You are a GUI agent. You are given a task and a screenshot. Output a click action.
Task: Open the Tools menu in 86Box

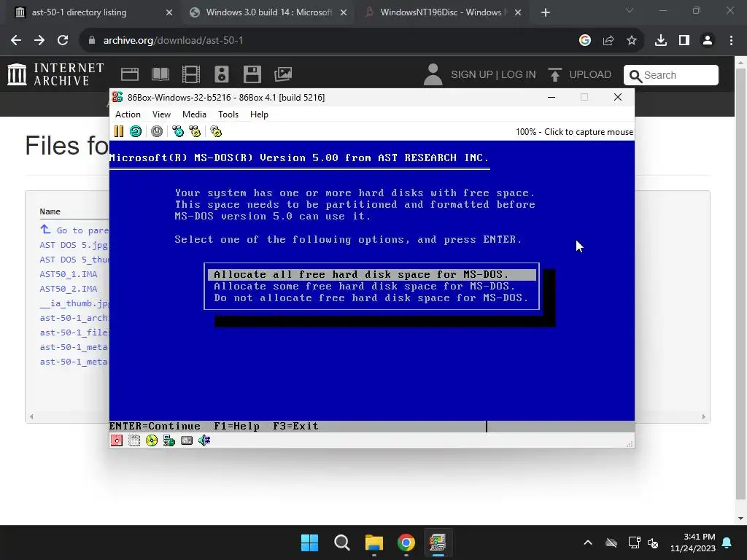pos(228,114)
